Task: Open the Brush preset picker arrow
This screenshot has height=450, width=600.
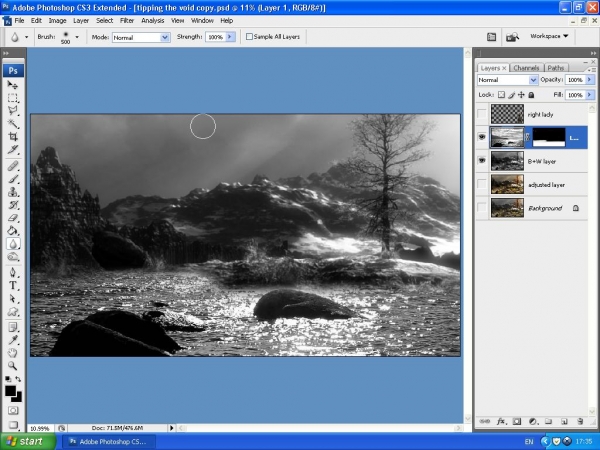Action: [77, 37]
